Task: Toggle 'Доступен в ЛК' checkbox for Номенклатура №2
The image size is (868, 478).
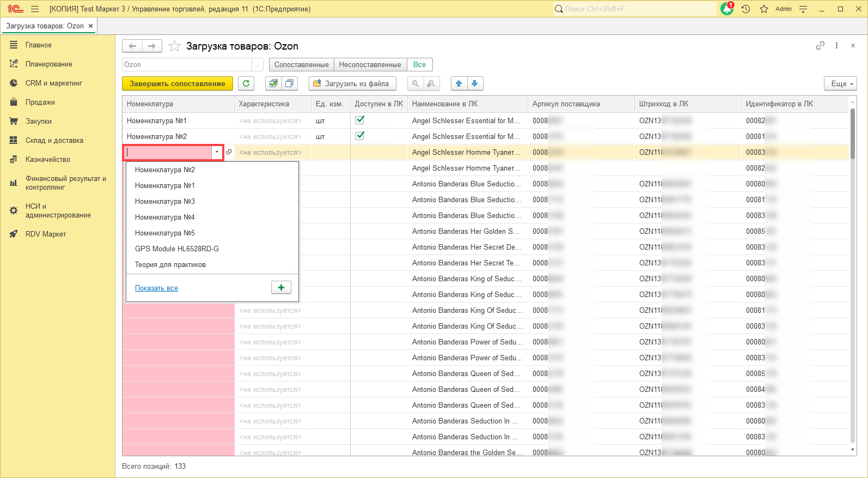Action: [360, 136]
